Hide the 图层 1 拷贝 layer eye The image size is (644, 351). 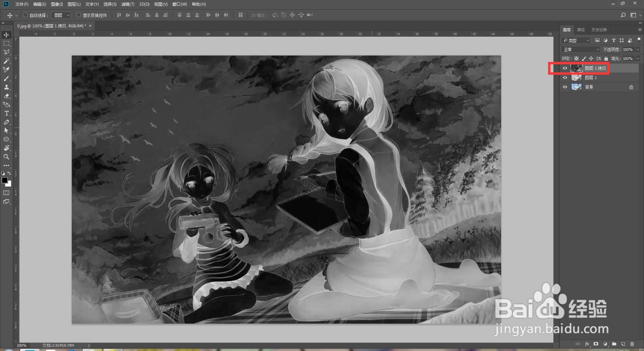565,68
